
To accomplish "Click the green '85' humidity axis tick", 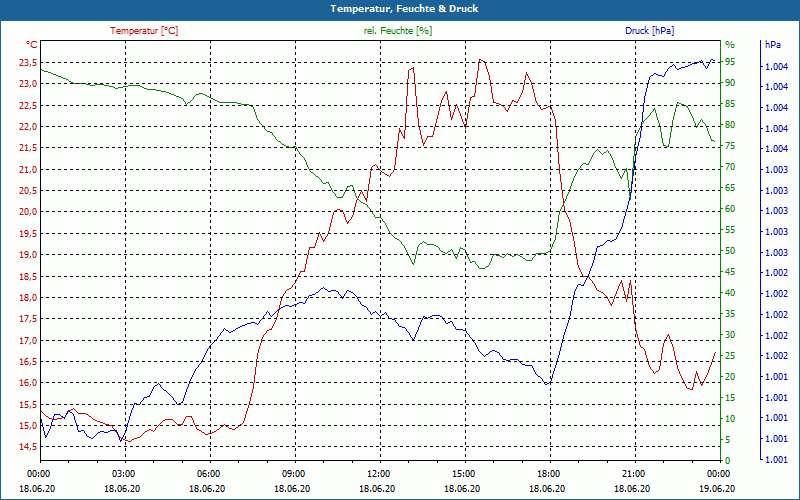I will 730,104.
